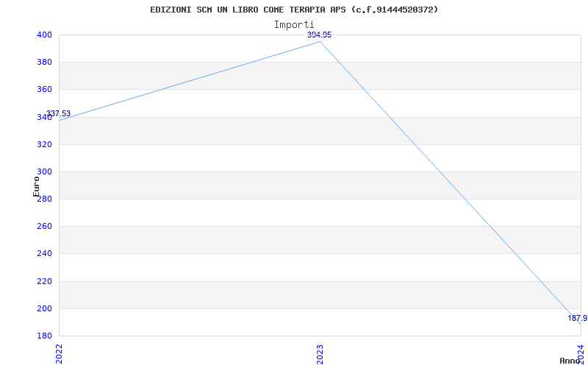This screenshot has width=588, height=368.
Task: Select the 2023 peak point on the line
Action: coord(320,42)
